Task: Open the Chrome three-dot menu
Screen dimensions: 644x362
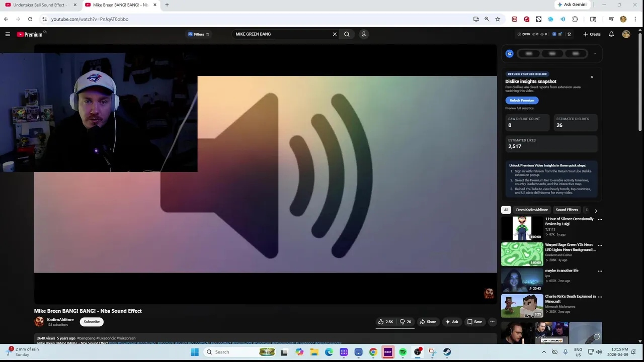Action: point(636,19)
